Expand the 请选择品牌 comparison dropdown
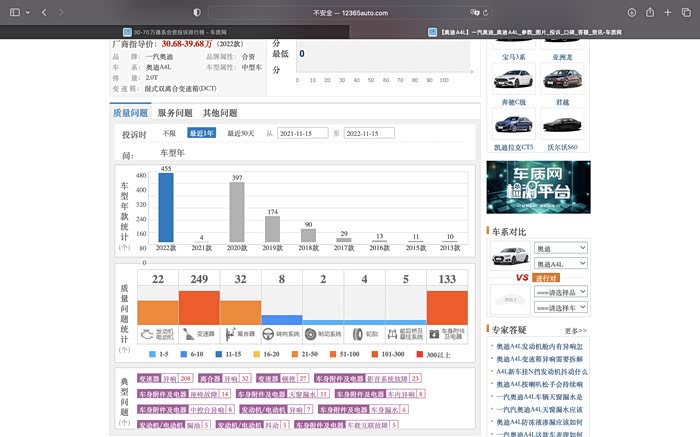The image size is (700, 437). point(561,292)
